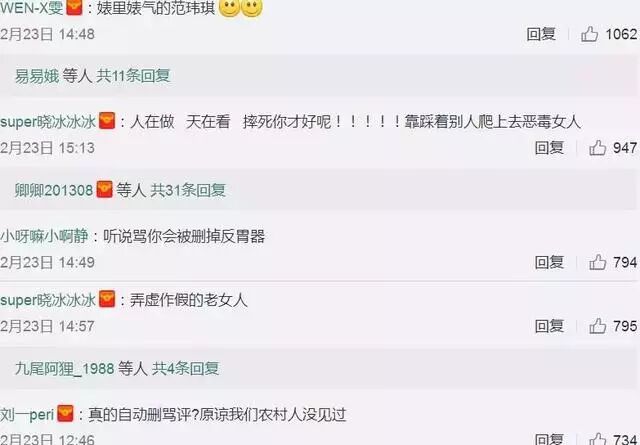Click 回复 on the 14:57 comment
Image resolution: width=640 pixels, height=445 pixels.
click(549, 326)
